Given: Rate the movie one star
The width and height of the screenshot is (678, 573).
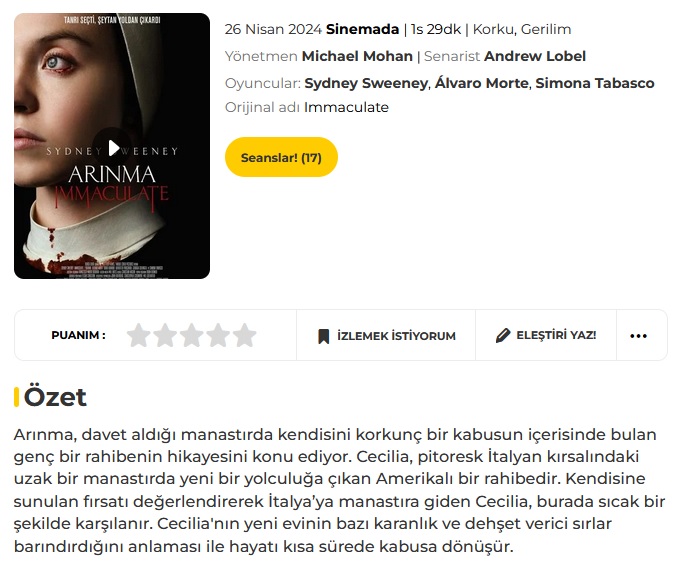Looking at the screenshot, I should coord(139,335).
